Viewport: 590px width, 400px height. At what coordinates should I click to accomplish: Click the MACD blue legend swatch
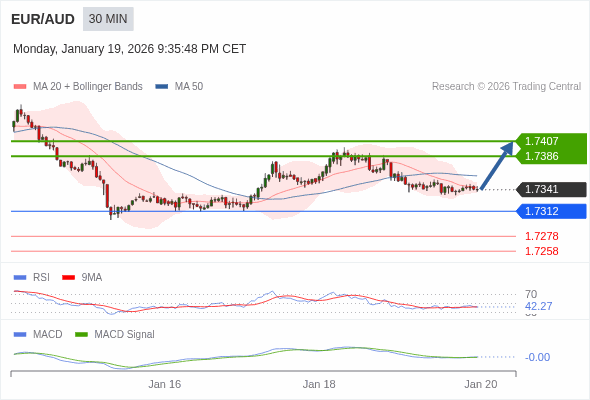20,335
